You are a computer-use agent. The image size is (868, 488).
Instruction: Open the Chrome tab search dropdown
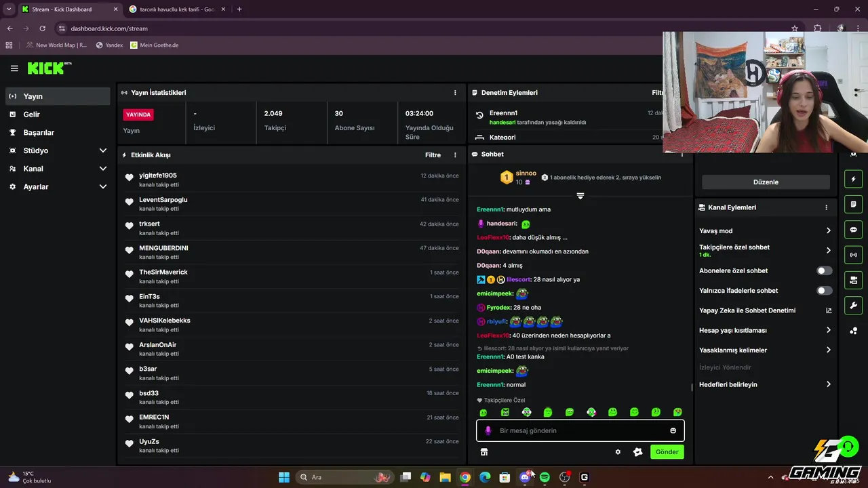pos(9,9)
